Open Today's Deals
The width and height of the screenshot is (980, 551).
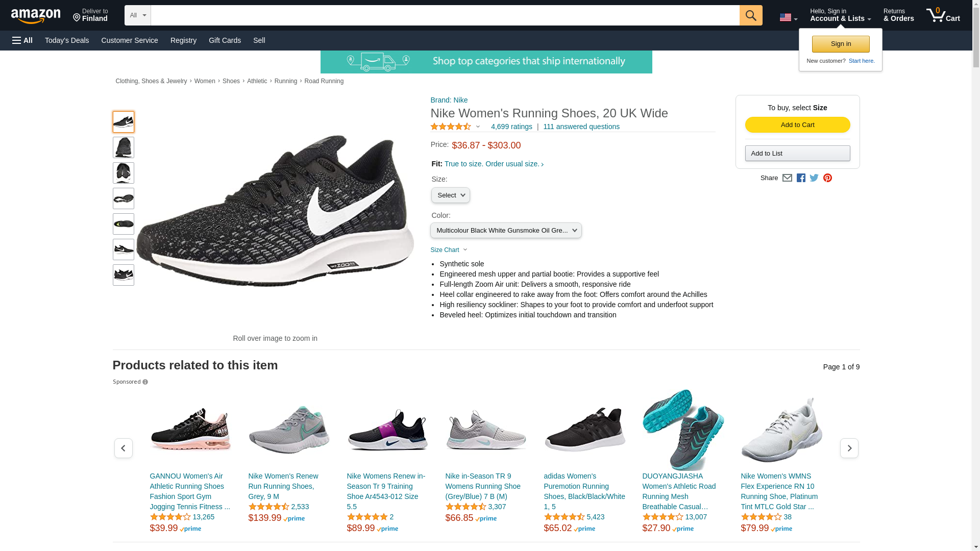(x=67, y=40)
